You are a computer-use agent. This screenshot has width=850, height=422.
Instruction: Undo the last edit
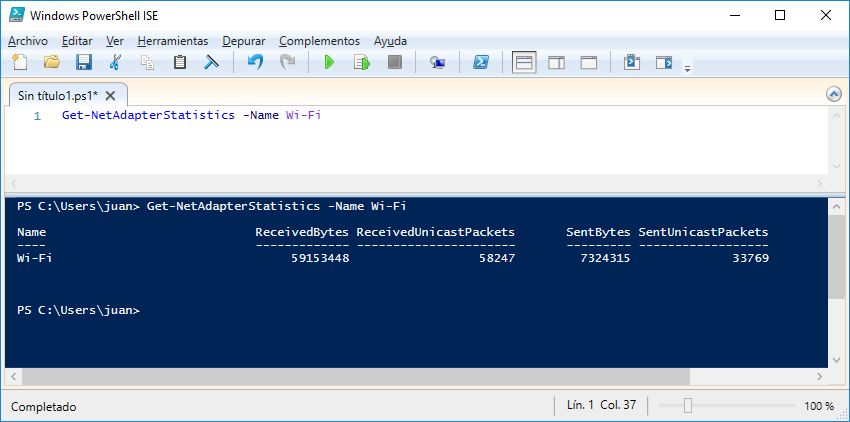[255, 62]
